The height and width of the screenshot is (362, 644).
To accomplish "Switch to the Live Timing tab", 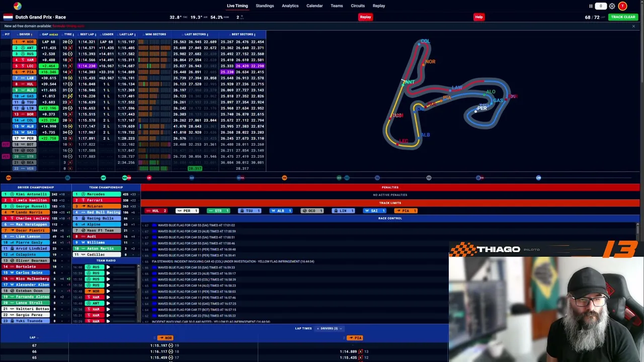I will pos(237,6).
